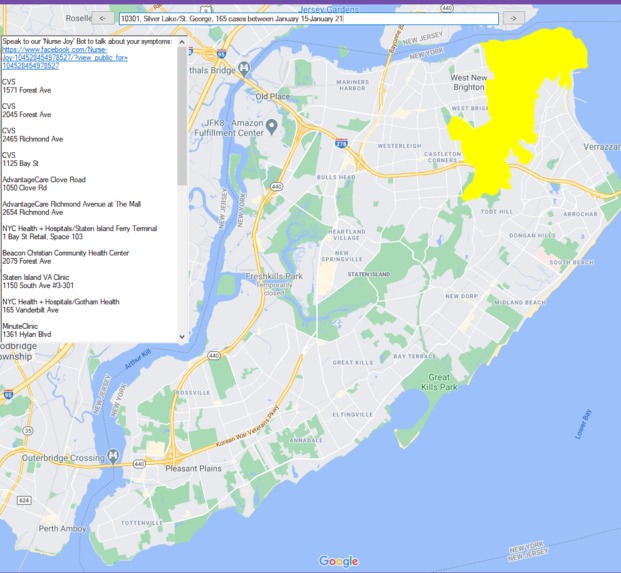This screenshot has width=621, height=573.
Task: Click the Goethals Bridge marker icon
Action: 244,69
